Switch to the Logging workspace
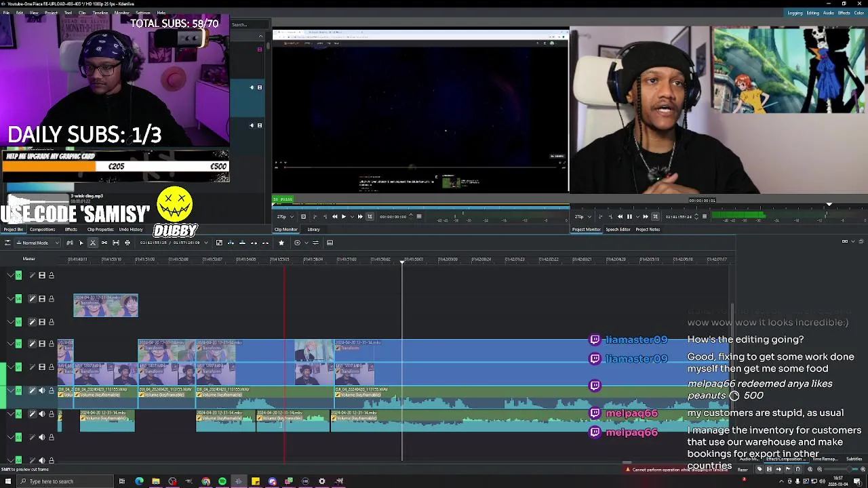 (795, 13)
